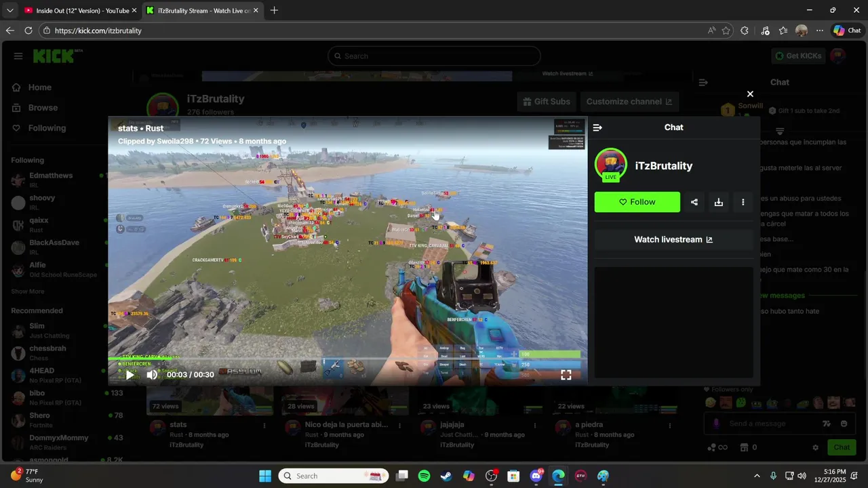Go back in browser

(x=9, y=30)
